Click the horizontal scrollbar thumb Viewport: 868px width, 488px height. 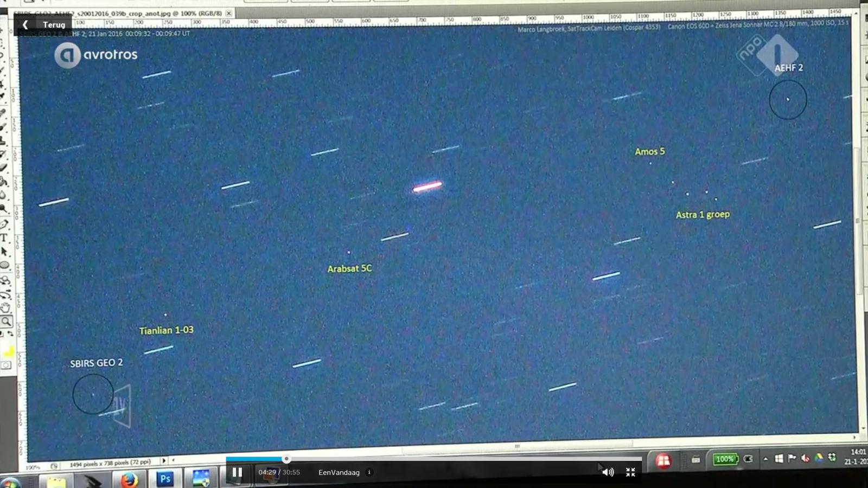[518, 446]
